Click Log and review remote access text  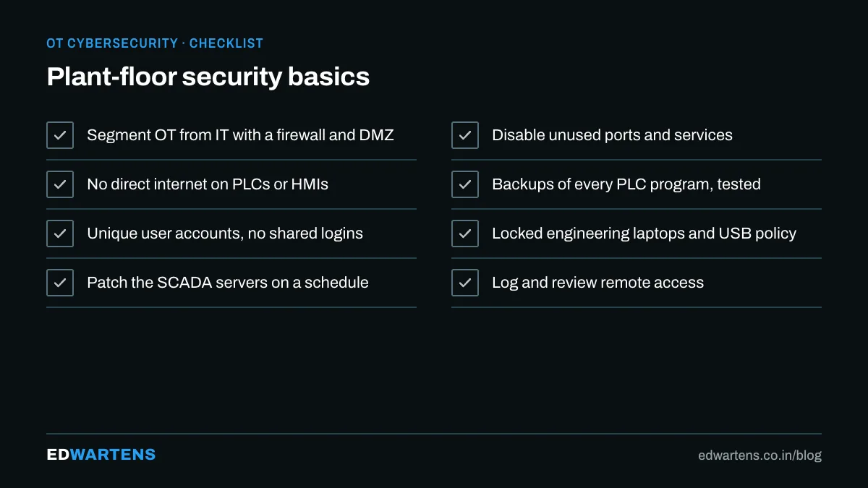click(x=598, y=283)
